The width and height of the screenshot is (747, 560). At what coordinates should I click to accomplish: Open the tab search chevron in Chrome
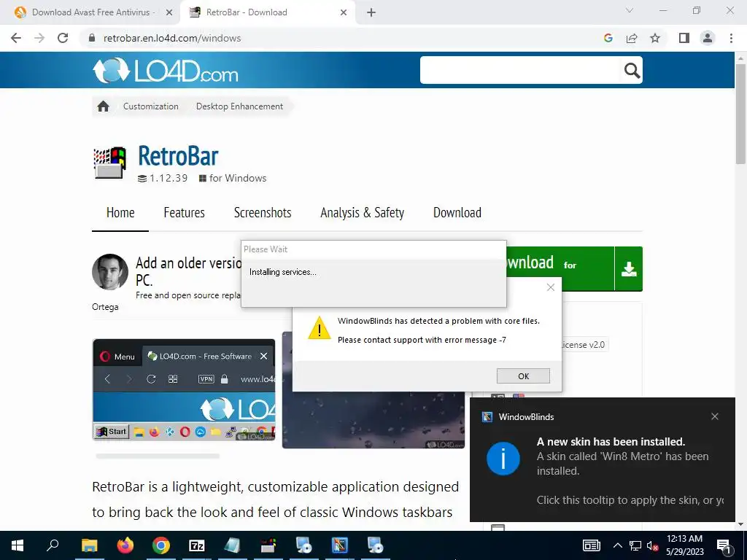pos(630,10)
